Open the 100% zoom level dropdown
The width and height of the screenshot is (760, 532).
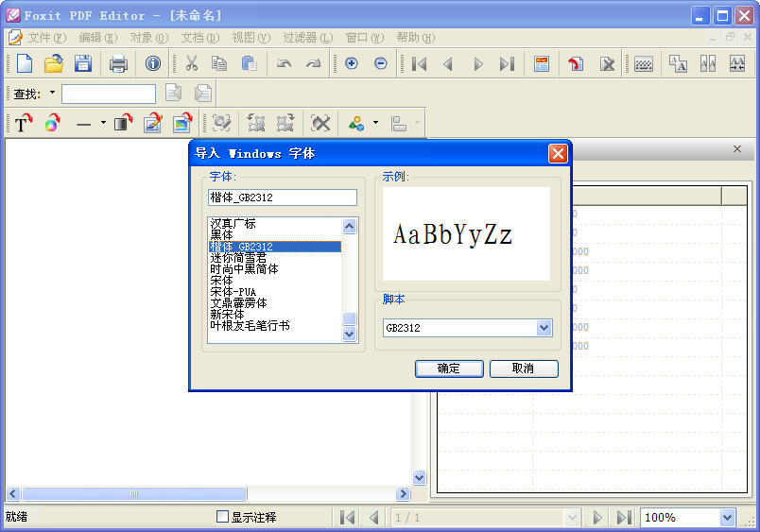point(726,517)
